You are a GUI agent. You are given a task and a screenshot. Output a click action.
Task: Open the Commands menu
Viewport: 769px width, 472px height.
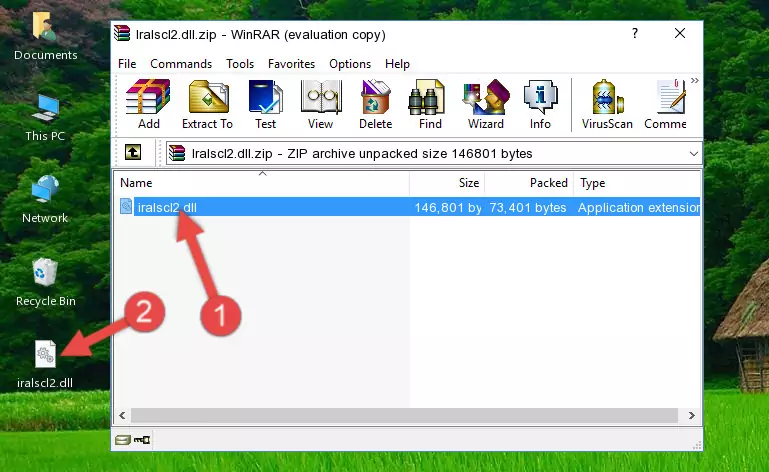(181, 64)
